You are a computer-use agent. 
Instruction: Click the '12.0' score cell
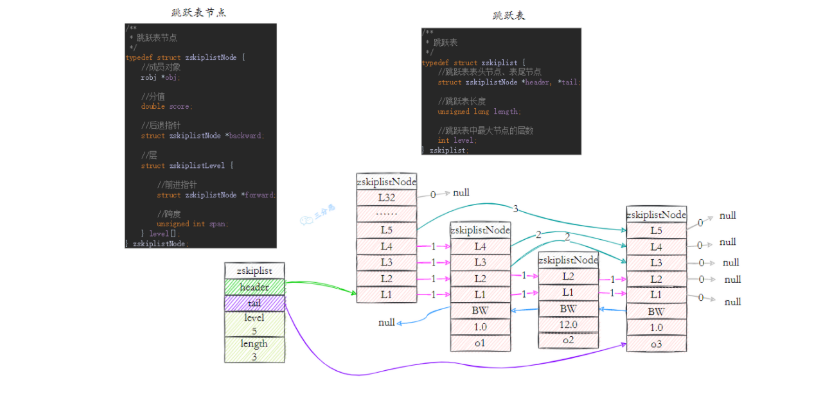point(569,325)
